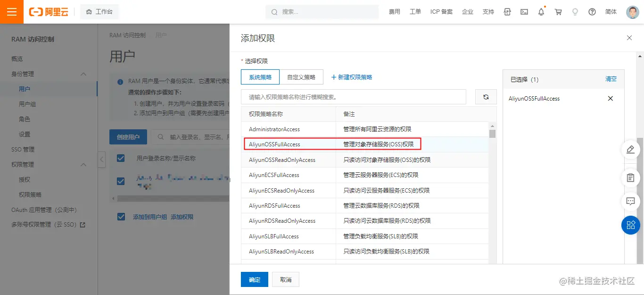Switch language via 简体
The height and width of the screenshot is (295, 644).
611,12
